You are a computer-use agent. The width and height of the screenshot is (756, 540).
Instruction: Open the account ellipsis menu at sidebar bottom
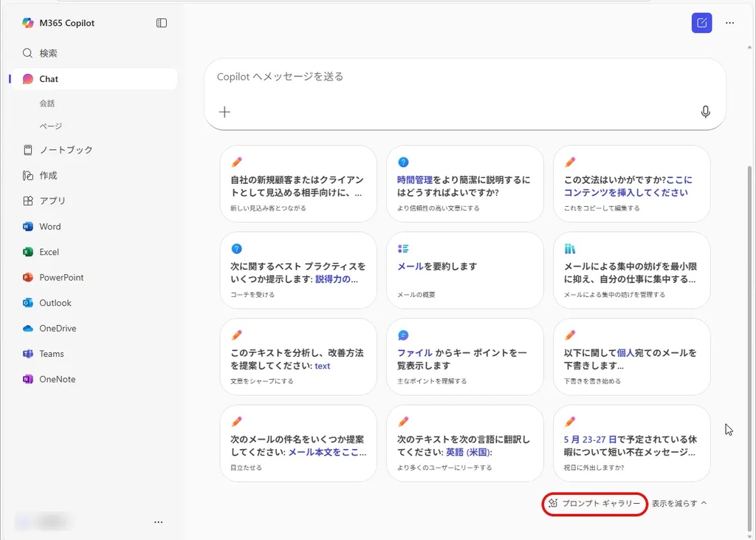pos(158,522)
